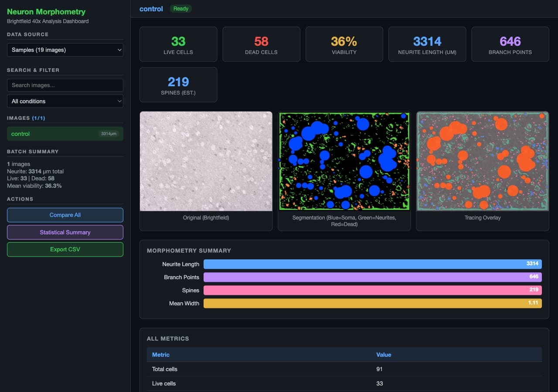Click the Mean viability 36.3% text
Image resolution: width=558 pixels, height=392 pixels.
[x=34, y=186]
